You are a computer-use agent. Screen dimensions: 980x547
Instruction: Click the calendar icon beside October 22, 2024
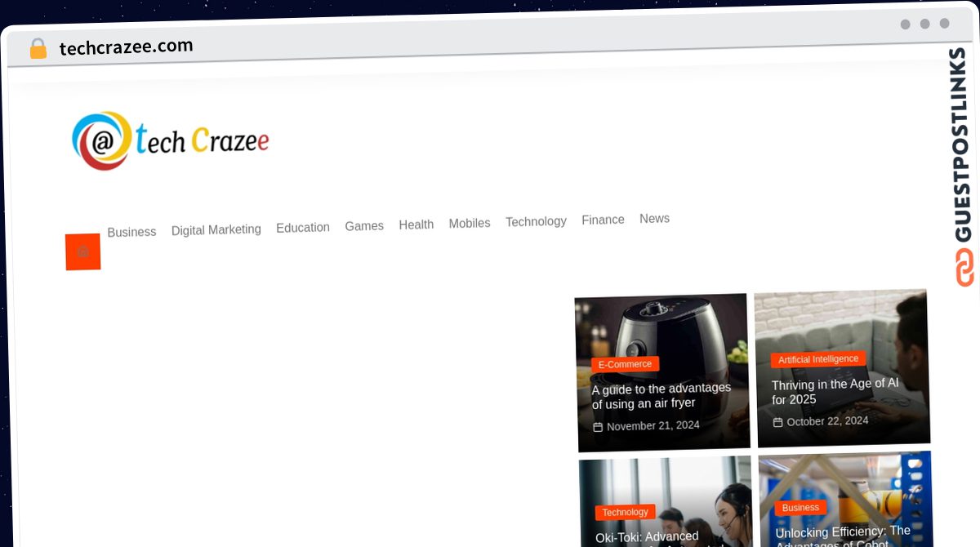778,422
